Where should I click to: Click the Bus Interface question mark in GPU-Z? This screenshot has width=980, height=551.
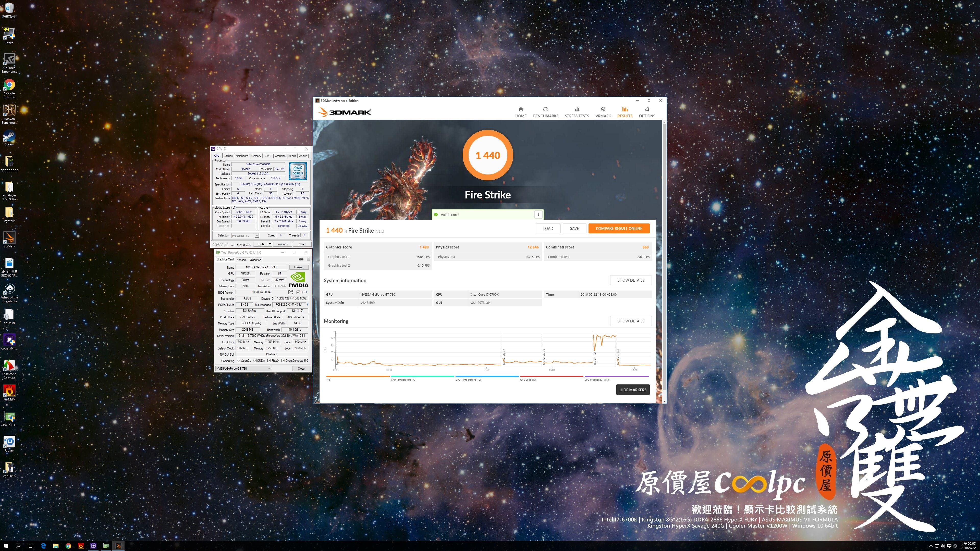[x=307, y=305]
